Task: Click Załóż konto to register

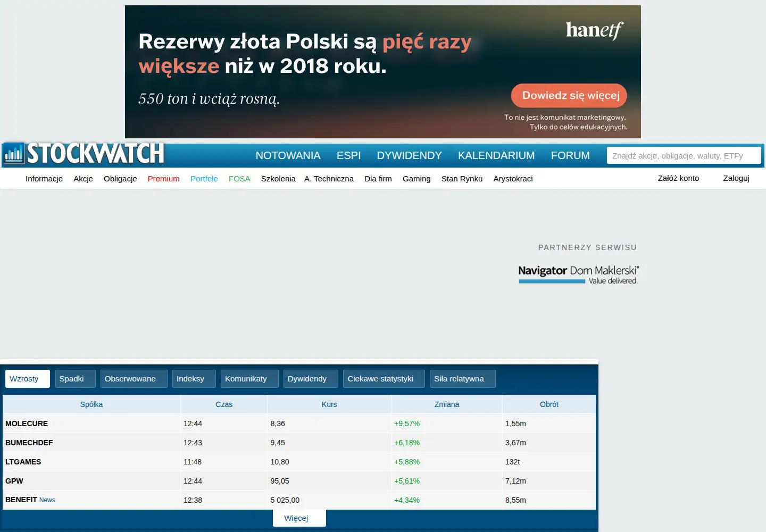Action: tap(678, 178)
